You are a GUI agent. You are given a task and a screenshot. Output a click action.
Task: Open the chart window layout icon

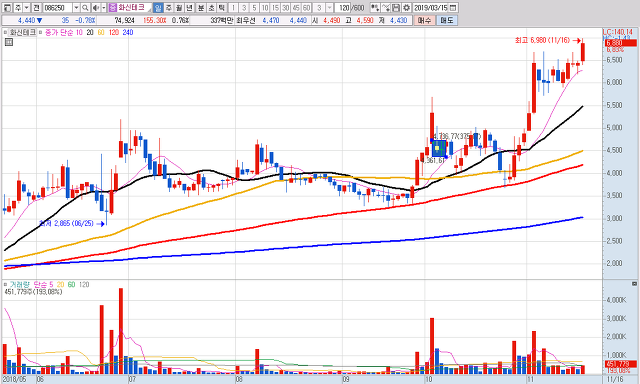point(7,8)
